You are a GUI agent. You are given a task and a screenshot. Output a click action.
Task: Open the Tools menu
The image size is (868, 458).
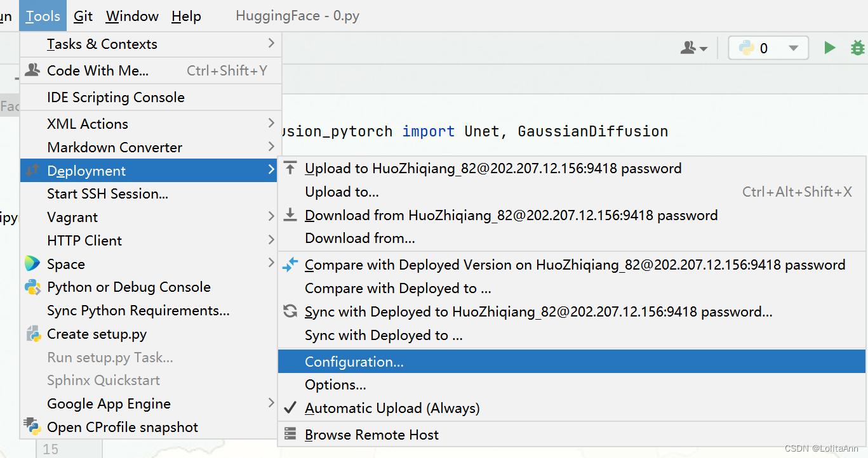click(43, 16)
